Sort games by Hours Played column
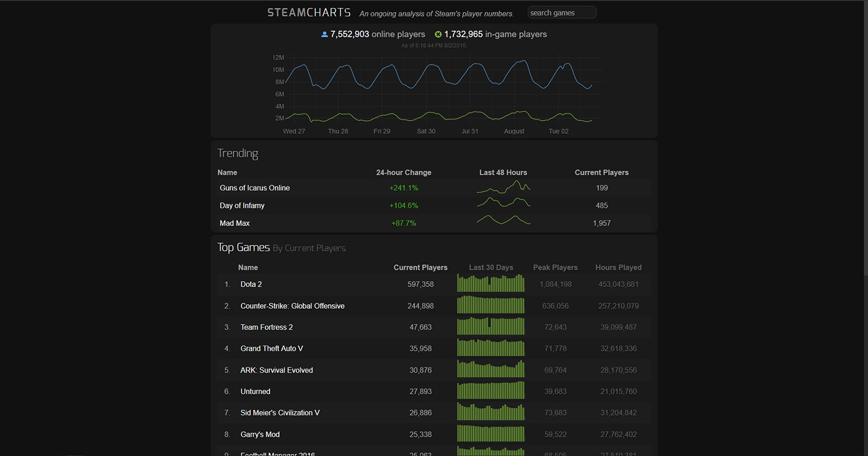This screenshot has width=868, height=456. 618,267
